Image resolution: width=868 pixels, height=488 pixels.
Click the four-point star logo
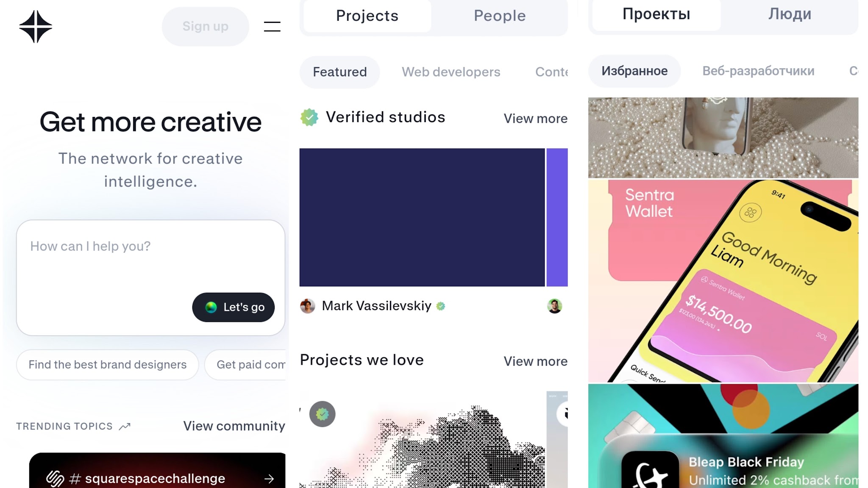pos(36,27)
